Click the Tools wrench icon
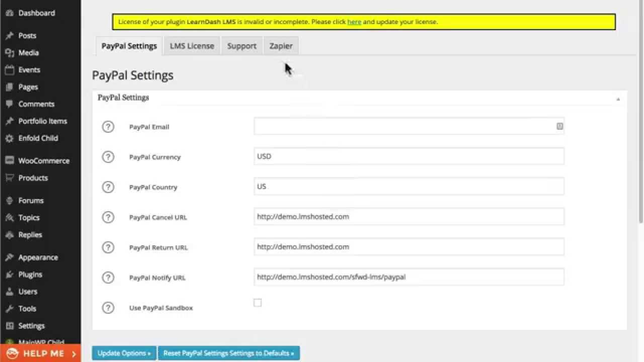This screenshot has height=362, width=644. pyautogui.click(x=9, y=309)
